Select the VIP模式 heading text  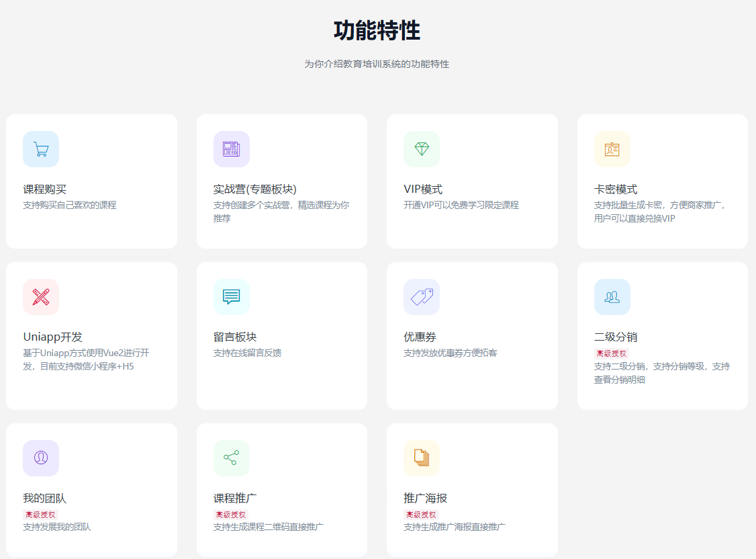[423, 189]
